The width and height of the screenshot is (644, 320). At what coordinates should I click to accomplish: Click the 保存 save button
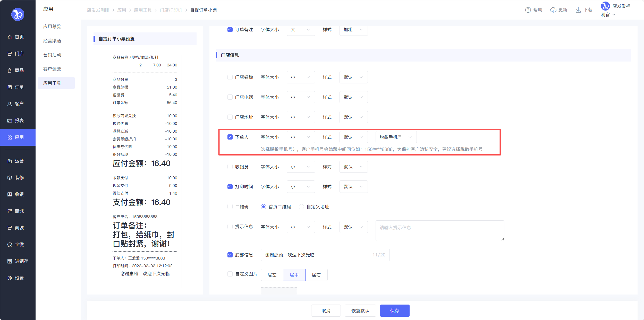tap(394, 311)
